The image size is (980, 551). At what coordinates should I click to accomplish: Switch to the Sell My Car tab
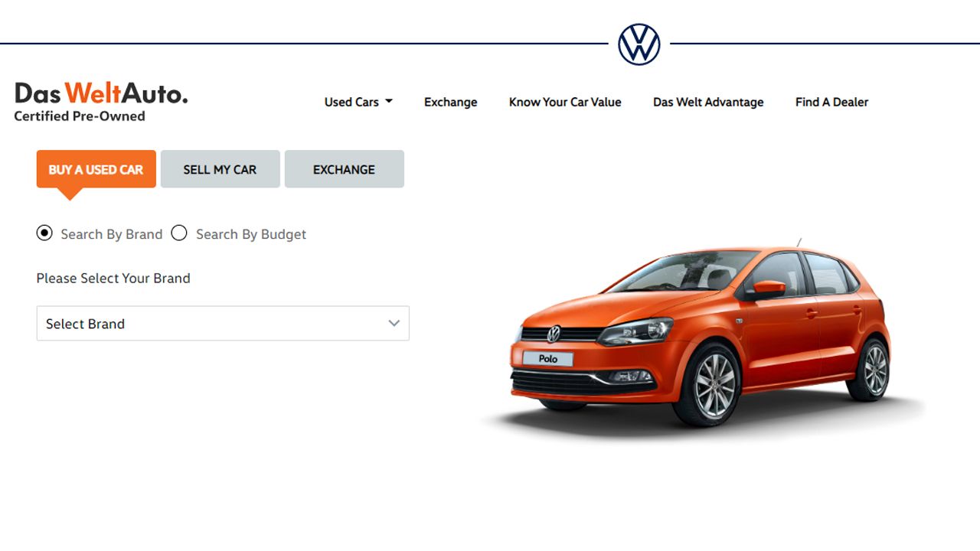click(x=220, y=169)
